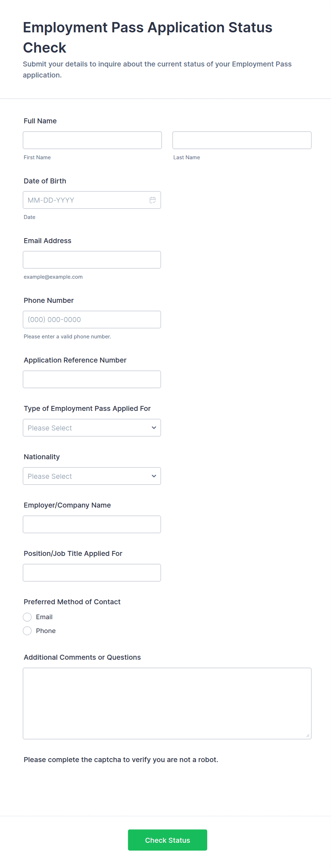Click the Position/Job Title Applied For field
The image size is (331, 868).
(92, 573)
